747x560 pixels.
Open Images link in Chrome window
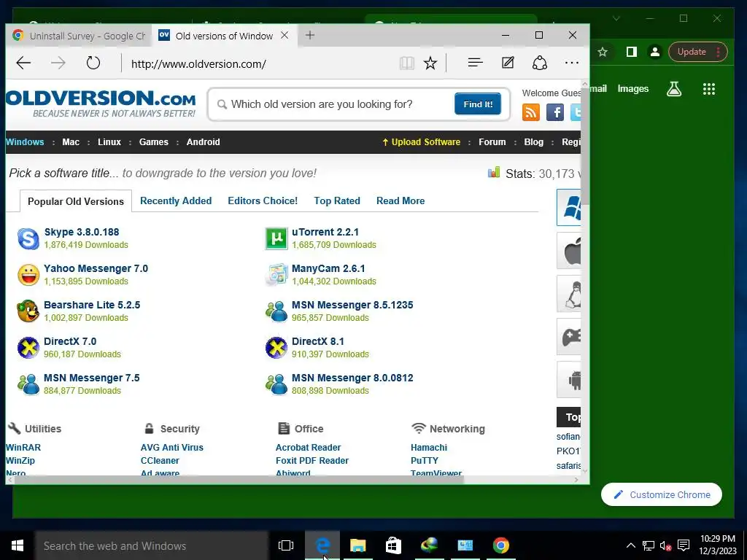point(632,88)
